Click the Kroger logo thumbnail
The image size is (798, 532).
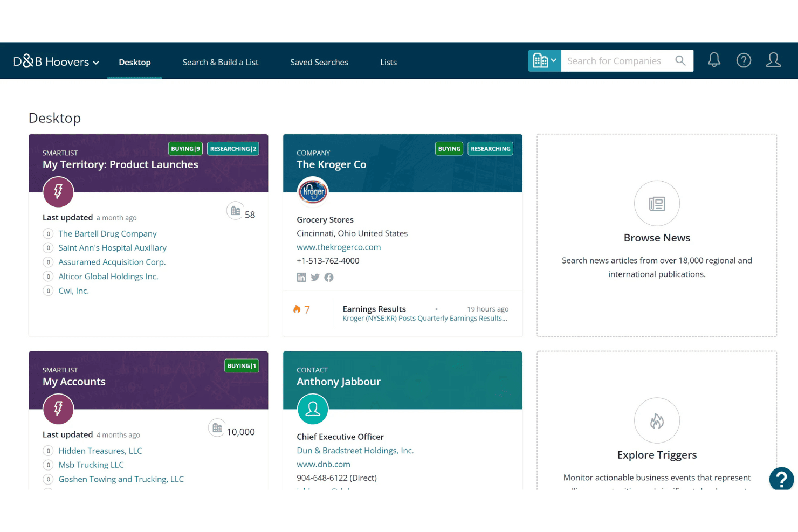[x=313, y=191]
